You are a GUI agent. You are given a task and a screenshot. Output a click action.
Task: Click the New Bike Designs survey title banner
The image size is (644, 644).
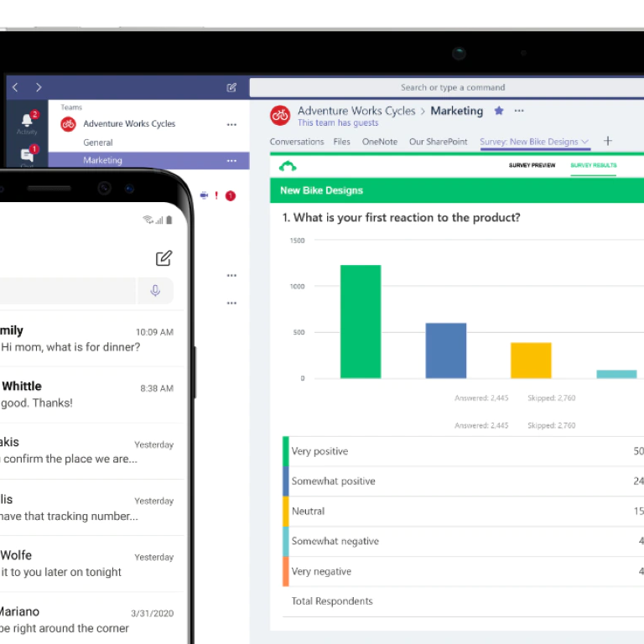pos(457,190)
